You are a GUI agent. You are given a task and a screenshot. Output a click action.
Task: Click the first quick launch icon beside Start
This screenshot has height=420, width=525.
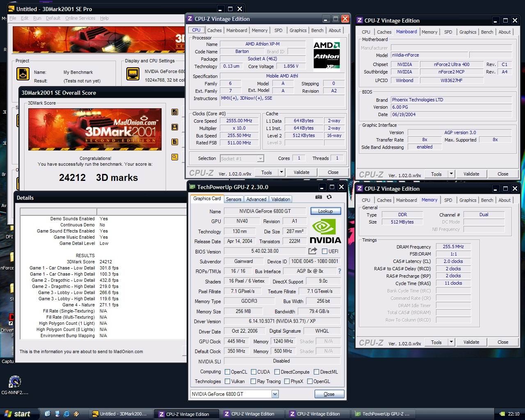pos(47,414)
